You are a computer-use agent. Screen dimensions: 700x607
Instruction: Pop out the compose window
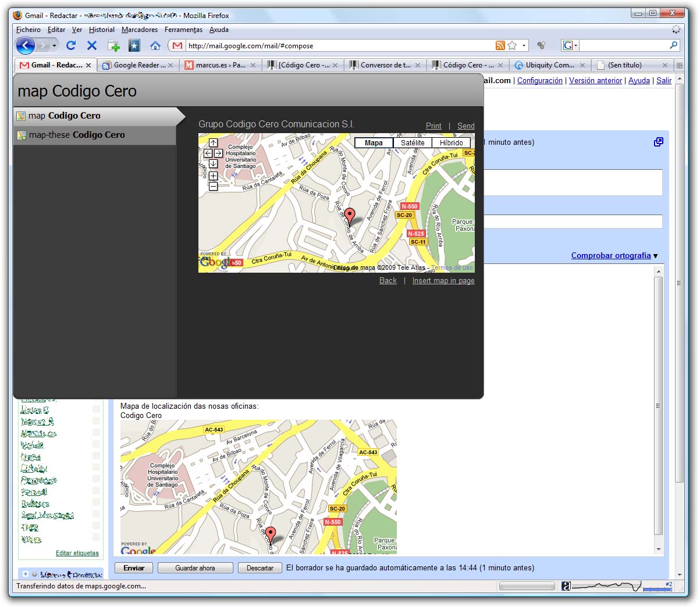click(658, 142)
